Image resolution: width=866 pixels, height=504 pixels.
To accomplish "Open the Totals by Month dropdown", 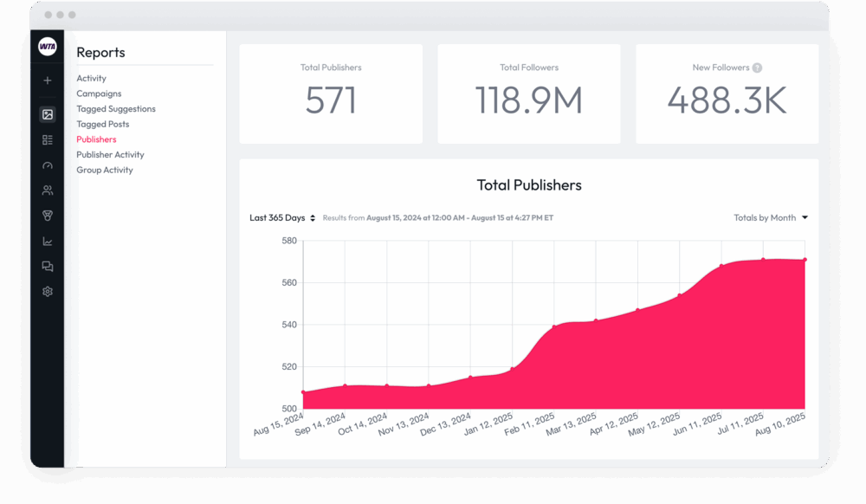I will pos(770,218).
